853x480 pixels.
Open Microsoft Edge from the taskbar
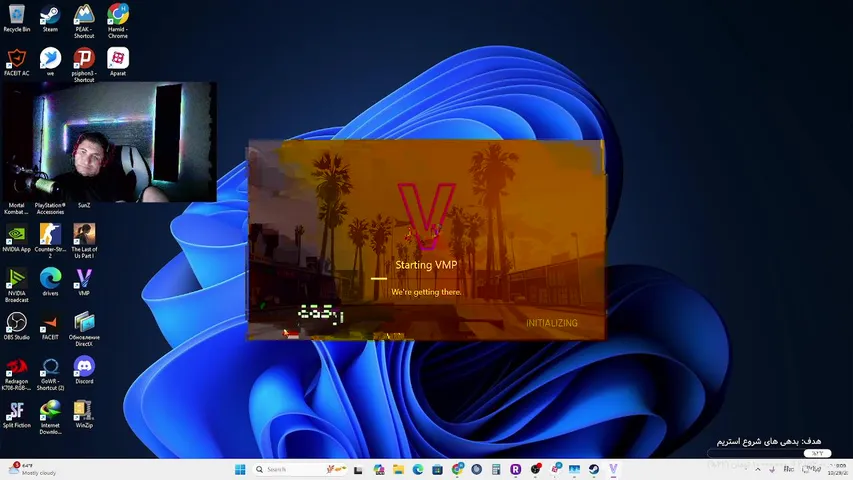(x=418, y=470)
